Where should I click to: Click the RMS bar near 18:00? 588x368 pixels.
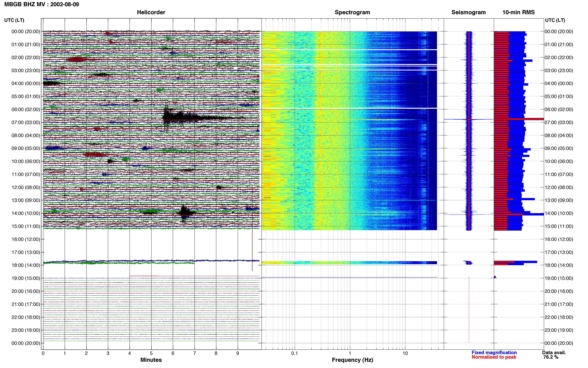click(515, 262)
